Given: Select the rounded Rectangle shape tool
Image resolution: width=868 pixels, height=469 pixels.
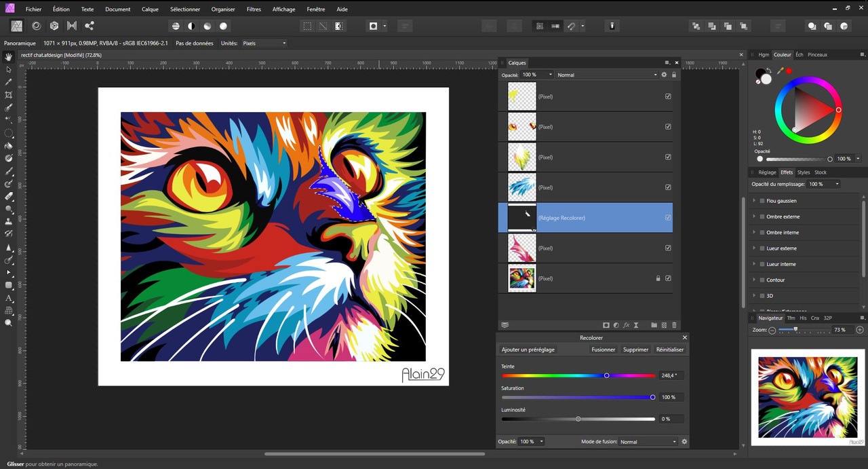Looking at the screenshot, I should (9, 285).
